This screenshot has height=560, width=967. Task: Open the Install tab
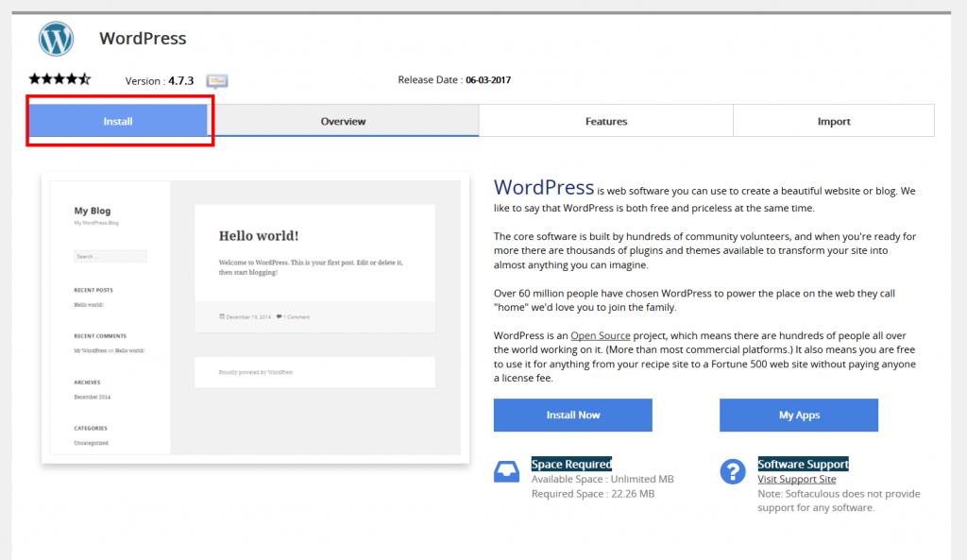(x=118, y=121)
